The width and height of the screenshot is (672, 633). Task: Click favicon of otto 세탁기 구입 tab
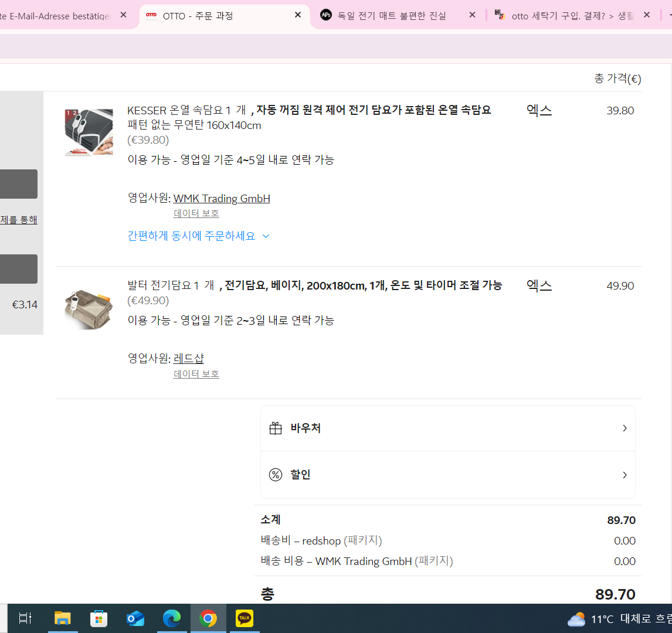coord(499,15)
